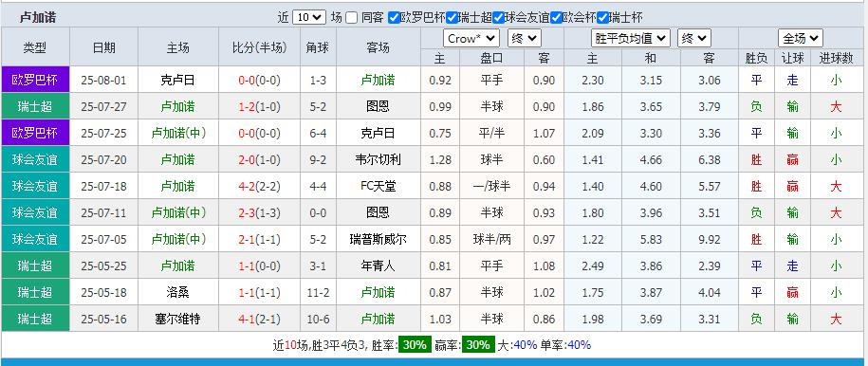868x366 pixels.
Task: Open the 终 dropdown next to 胜平负均值
Action: 694,38
